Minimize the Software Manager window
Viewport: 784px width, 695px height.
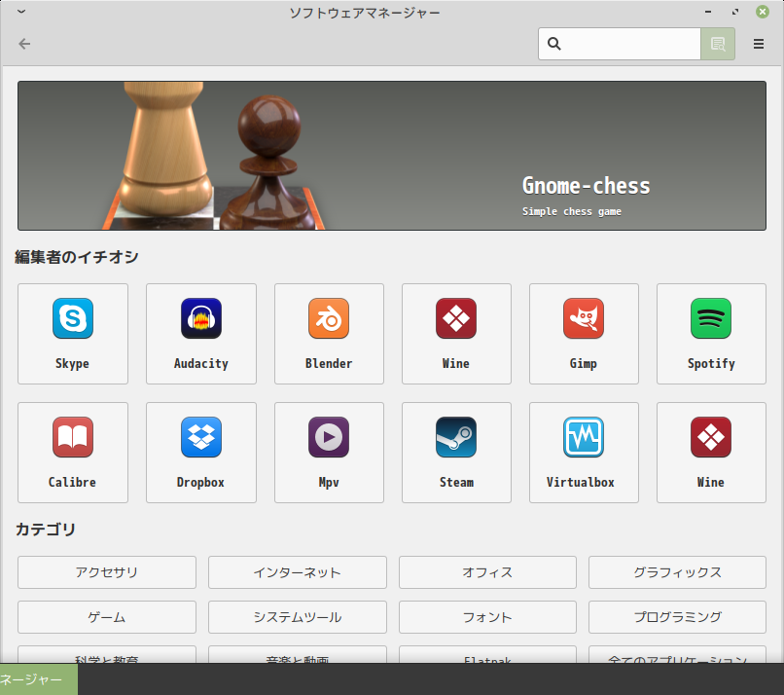tap(708, 12)
